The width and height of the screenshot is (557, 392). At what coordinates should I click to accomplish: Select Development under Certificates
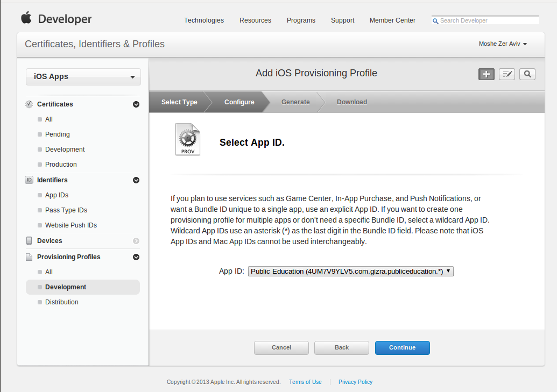[x=65, y=149]
